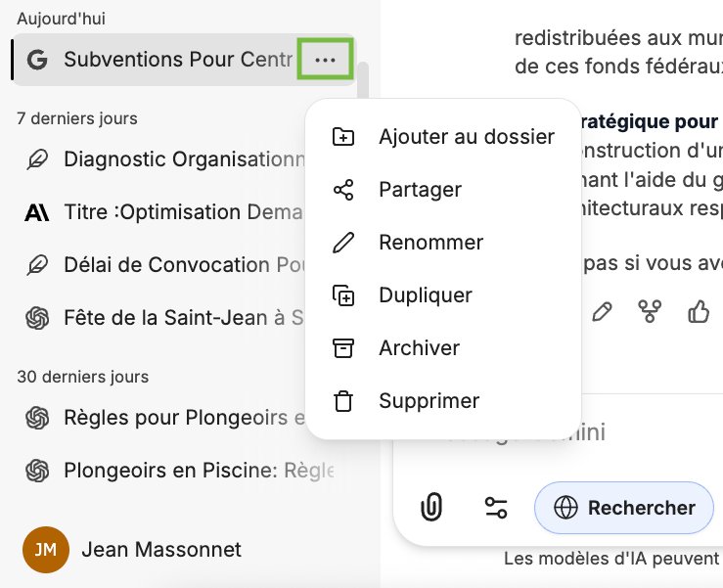Viewport: 723px width, 588px height.
Task: Click the Google icon beside Subventions chat
Action: [37, 61]
